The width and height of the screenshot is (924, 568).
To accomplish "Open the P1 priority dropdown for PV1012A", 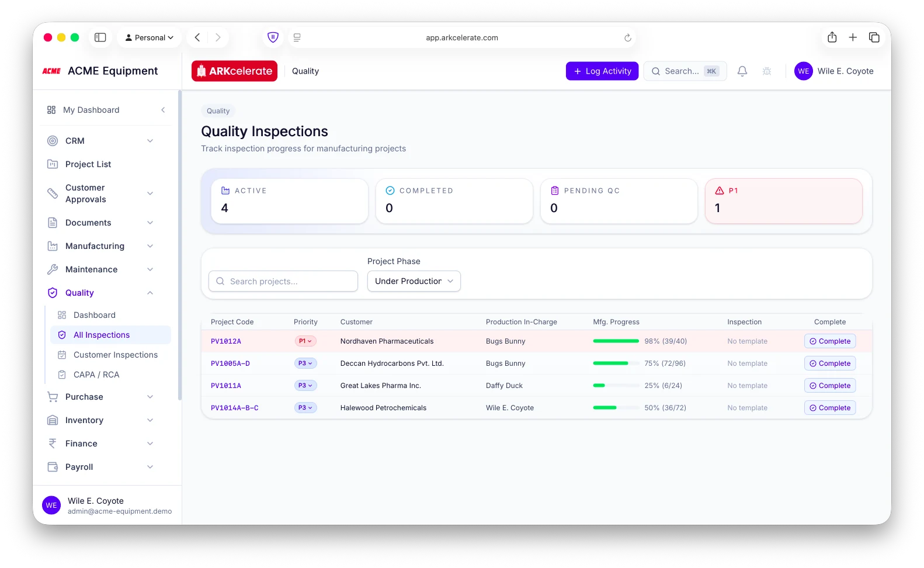I will coord(305,341).
